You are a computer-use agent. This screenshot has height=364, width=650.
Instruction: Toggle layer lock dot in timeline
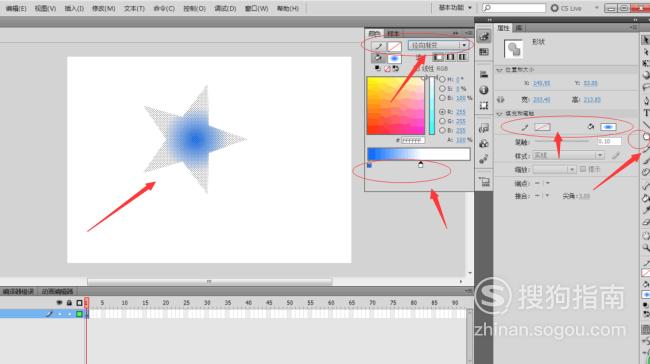coord(69,314)
